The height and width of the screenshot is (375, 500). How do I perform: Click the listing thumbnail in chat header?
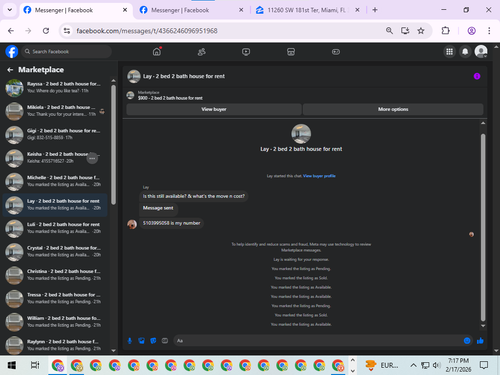click(134, 76)
